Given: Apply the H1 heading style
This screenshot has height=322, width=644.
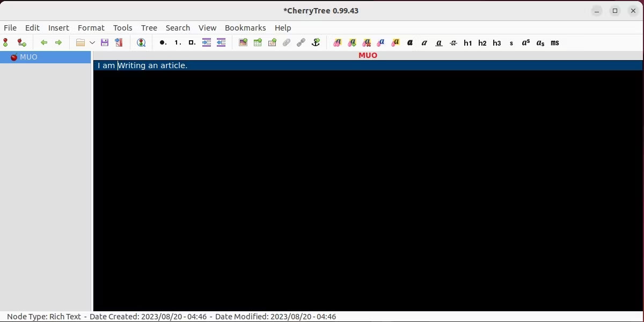Looking at the screenshot, I should pyautogui.click(x=467, y=42).
